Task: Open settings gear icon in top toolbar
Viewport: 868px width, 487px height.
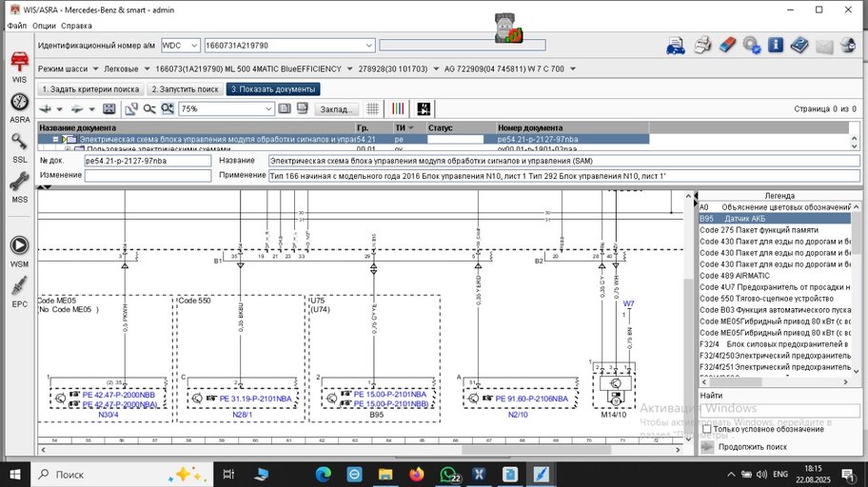Action: pos(751,45)
